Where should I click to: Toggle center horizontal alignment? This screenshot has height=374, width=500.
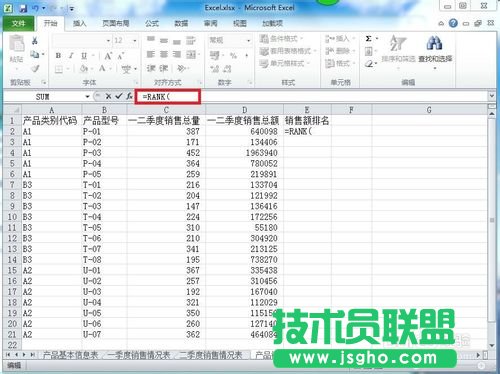(164, 54)
